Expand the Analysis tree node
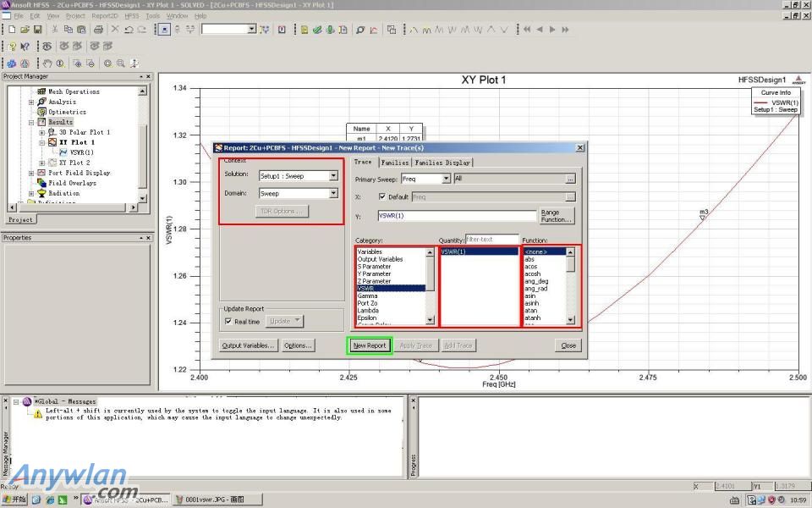 coord(31,102)
